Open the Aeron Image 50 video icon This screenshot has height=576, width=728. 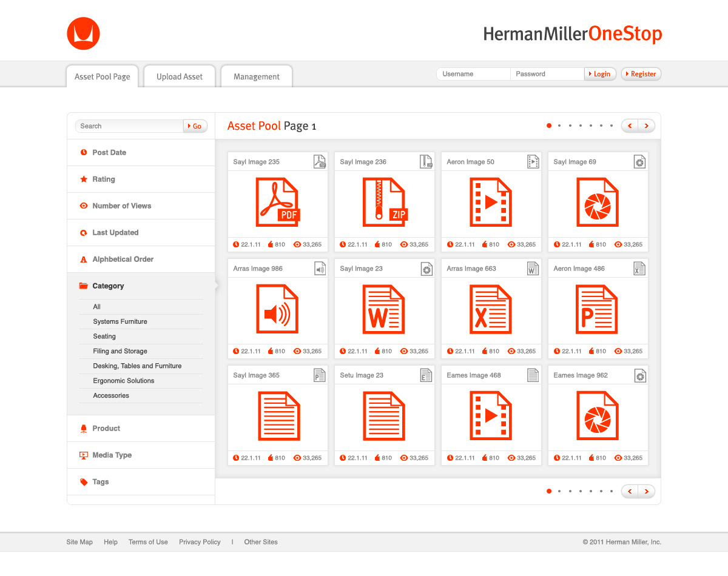tap(491, 202)
